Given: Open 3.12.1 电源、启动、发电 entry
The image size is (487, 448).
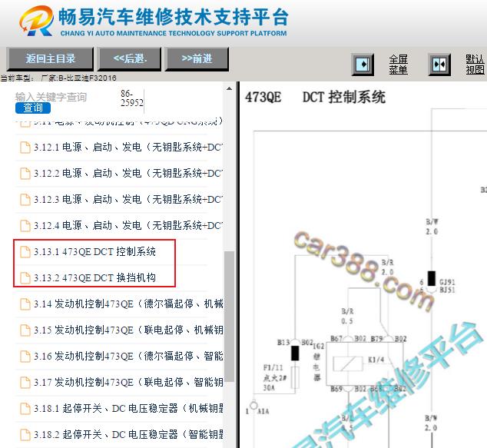Looking at the screenshot, I should tap(128, 147).
